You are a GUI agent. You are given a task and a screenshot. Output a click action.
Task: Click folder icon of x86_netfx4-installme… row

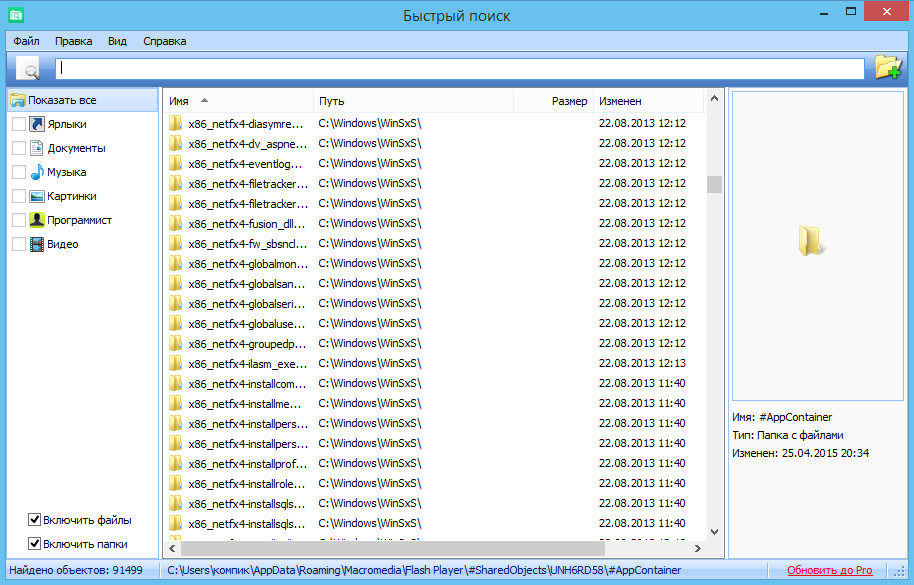pyautogui.click(x=175, y=403)
